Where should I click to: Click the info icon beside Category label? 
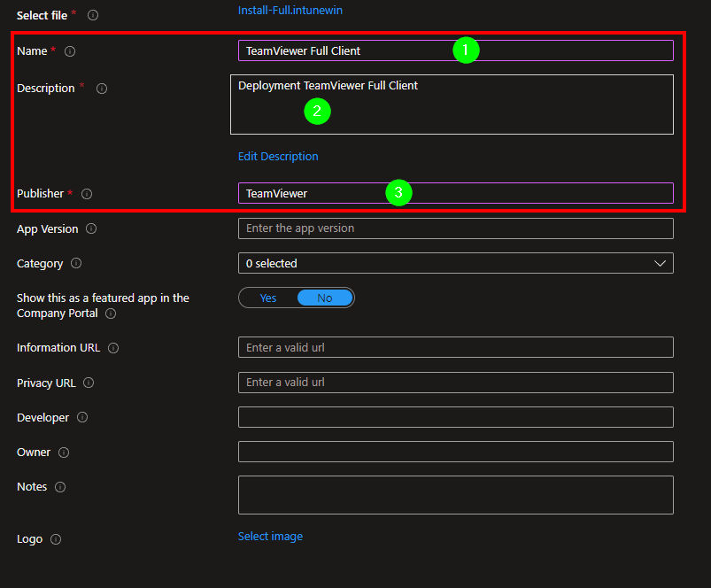(76, 263)
